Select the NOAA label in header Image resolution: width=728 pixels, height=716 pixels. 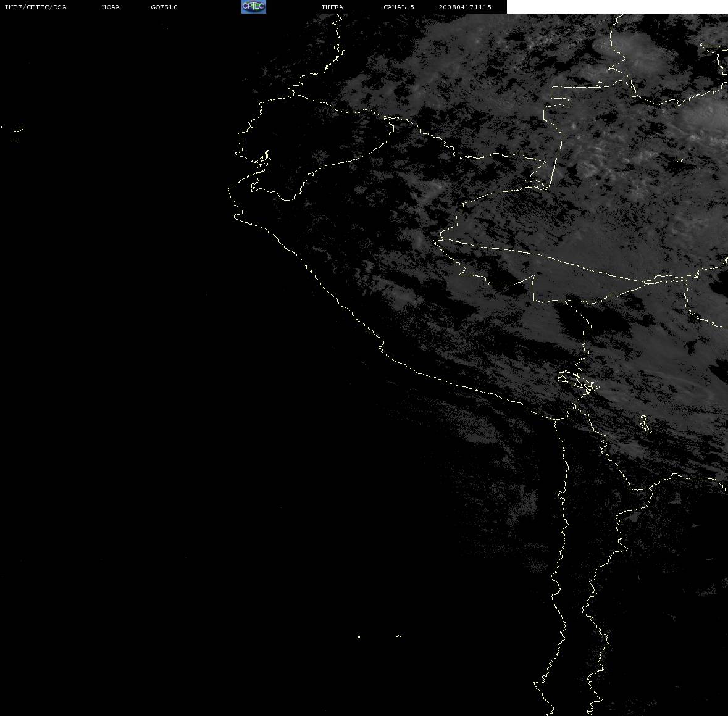(x=111, y=7)
